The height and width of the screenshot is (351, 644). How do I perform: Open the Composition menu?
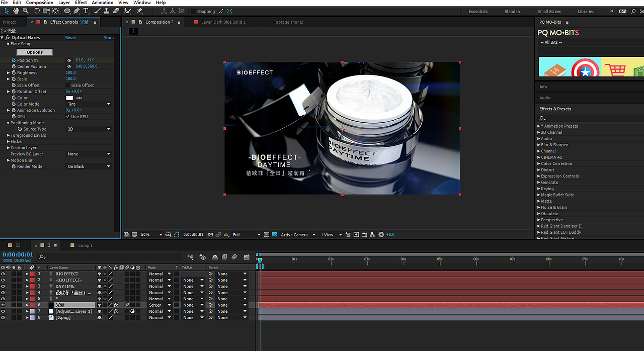(39, 3)
